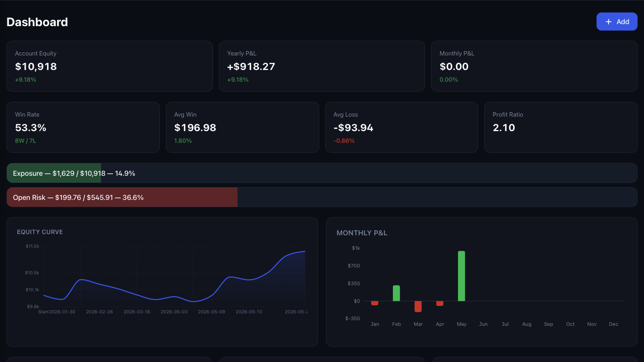
Task: Click the 2026-03-18 label on equity curve
Action: [137, 312]
